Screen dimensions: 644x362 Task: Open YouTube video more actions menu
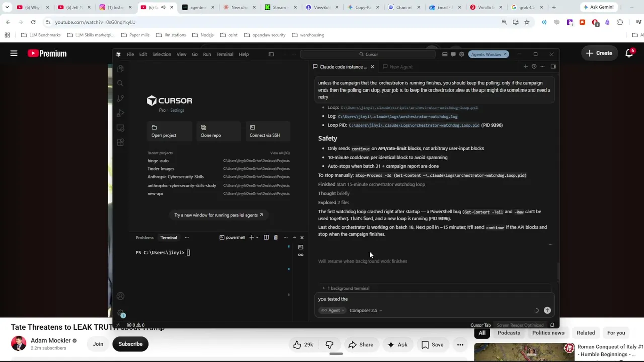tap(460, 345)
